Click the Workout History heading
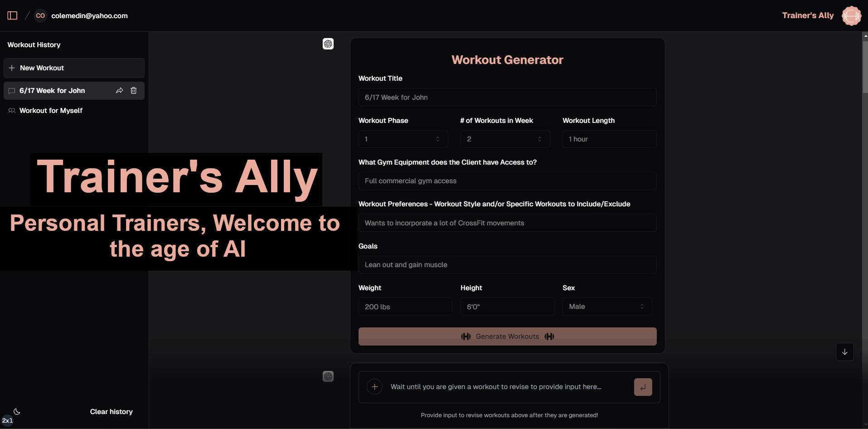 (34, 45)
